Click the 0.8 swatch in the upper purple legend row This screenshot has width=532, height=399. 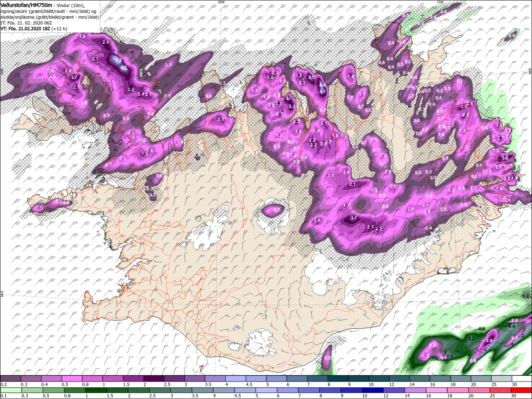pyautogui.click(x=92, y=379)
